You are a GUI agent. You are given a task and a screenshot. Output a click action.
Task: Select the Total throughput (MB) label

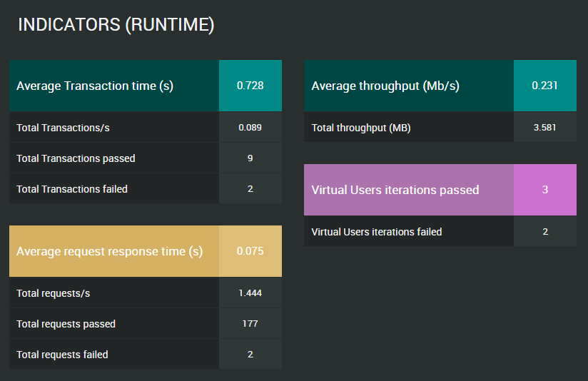click(x=361, y=128)
